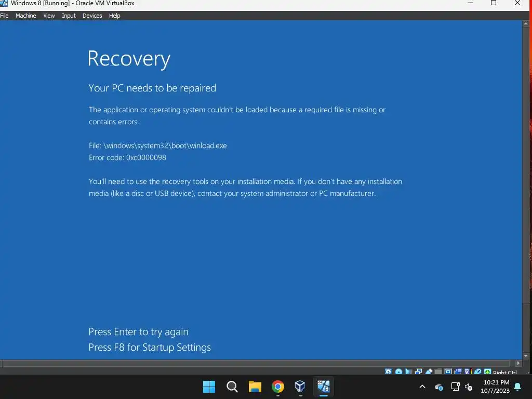Minimize the VirtualBox VM window
The height and width of the screenshot is (399, 532).
click(470, 3)
